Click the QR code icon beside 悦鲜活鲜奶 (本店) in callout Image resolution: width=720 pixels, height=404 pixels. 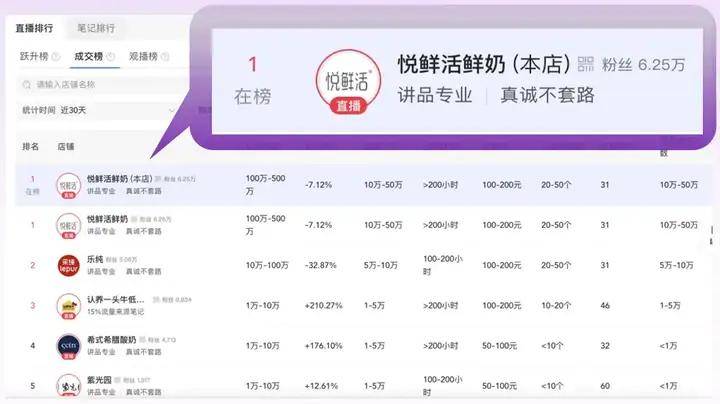click(x=586, y=64)
